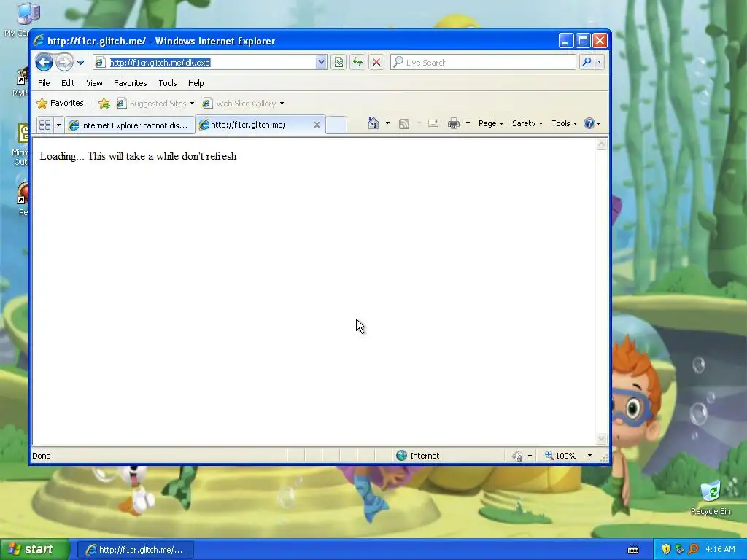Select the http://f1cr.glitch.me/ tab
The height and width of the screenshot is (560, 747).
255,125
